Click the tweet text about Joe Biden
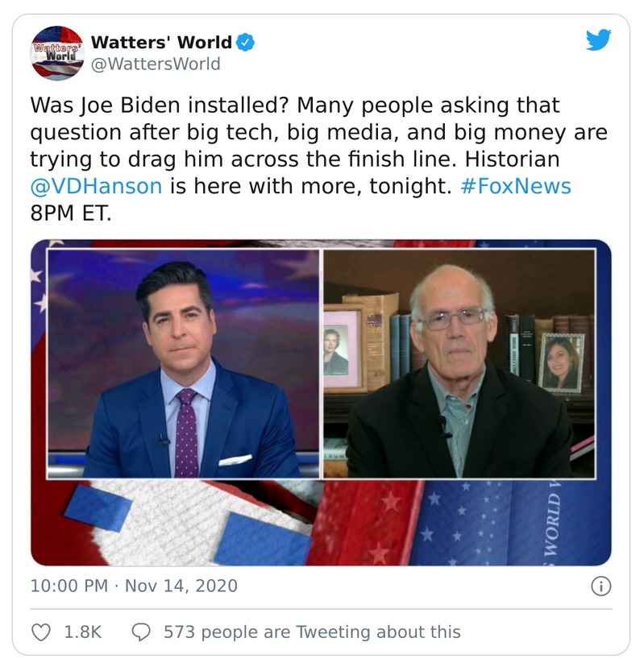This screenshot has height=671, width=644. tap(318, 159)
